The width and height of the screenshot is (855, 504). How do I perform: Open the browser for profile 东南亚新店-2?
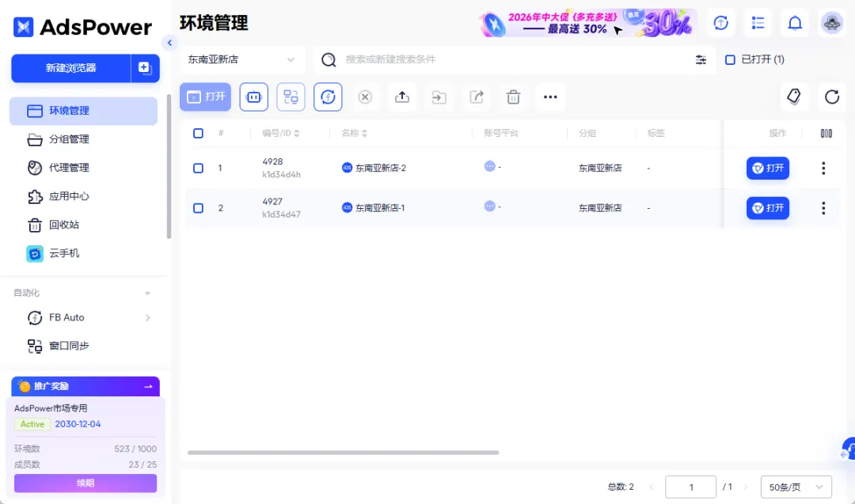click(x=768, y=168)
